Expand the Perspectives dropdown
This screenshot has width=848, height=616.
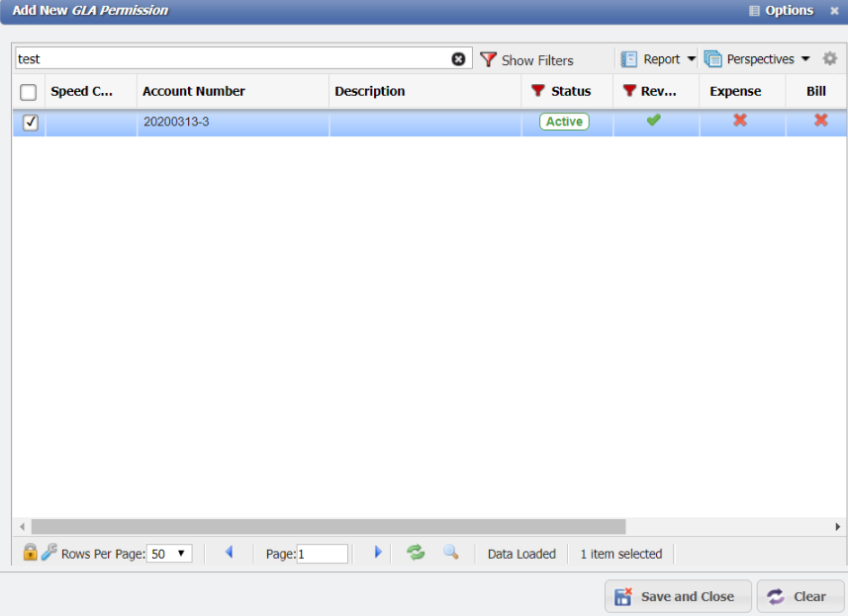[x=757, y=59]
